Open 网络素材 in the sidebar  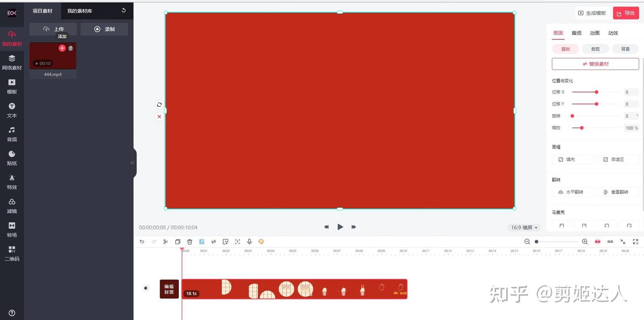tap(12, 63)
